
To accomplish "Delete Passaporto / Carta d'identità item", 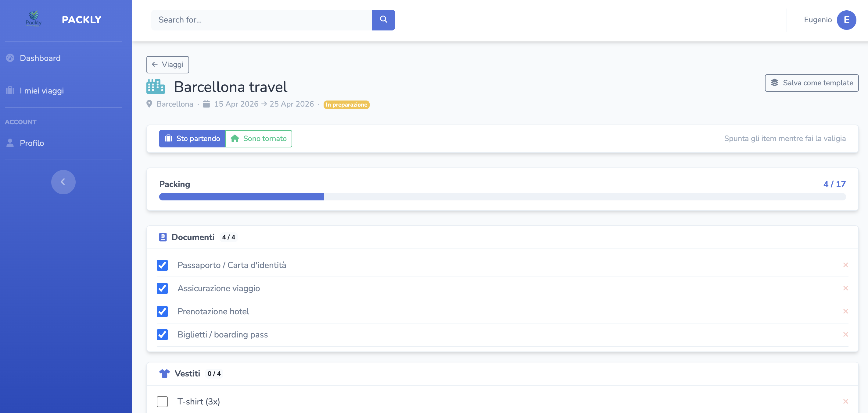I will 845,265.
